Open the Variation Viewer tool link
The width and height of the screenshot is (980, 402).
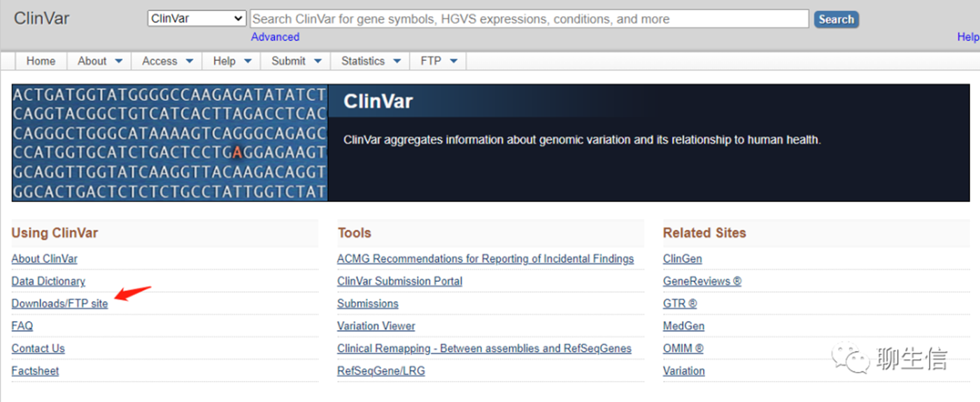pos(376,326)
